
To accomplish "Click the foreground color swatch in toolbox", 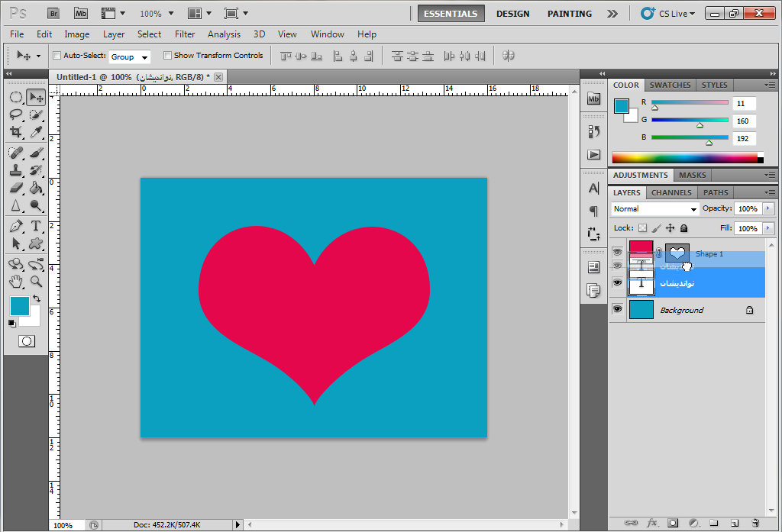I will pos(19,306).
